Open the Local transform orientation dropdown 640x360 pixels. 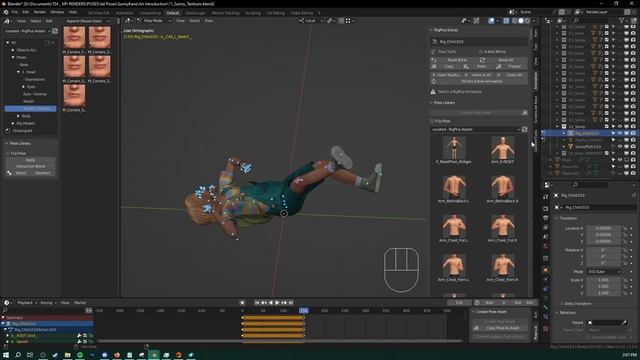coord(311,21)
